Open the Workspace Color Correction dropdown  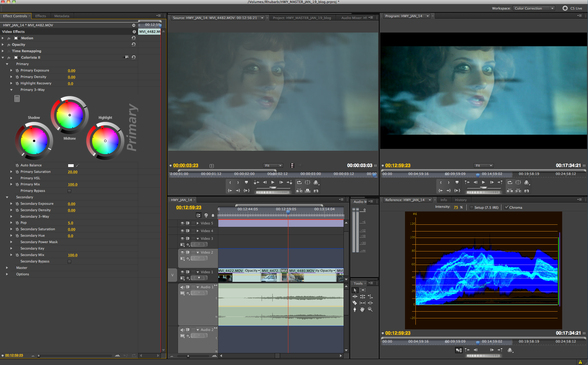[534, 8]
